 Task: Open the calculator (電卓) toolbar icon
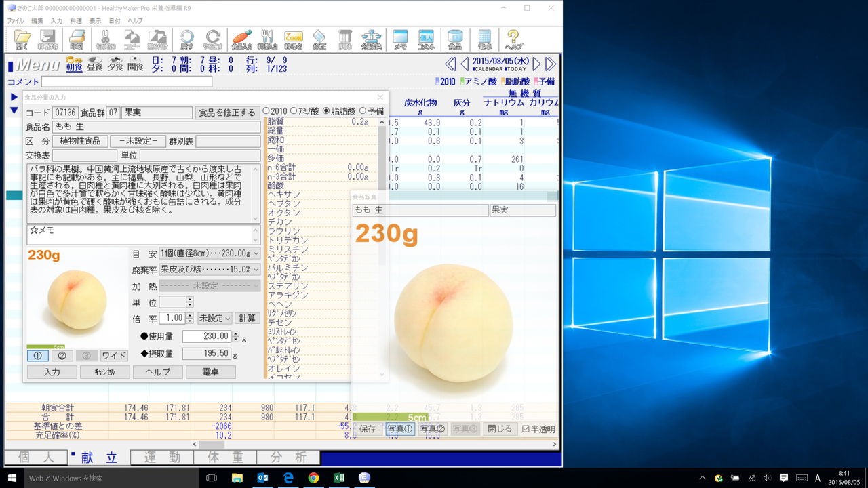(484, 40)
